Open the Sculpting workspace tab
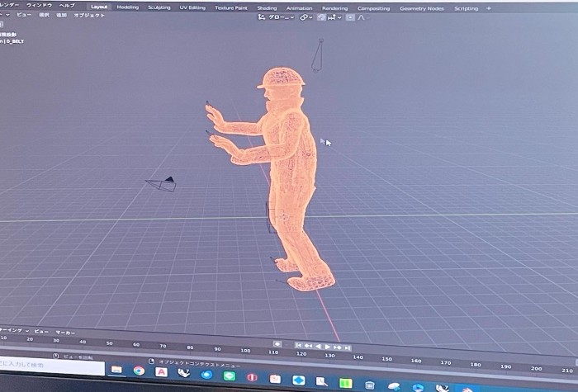 [159, 7]
